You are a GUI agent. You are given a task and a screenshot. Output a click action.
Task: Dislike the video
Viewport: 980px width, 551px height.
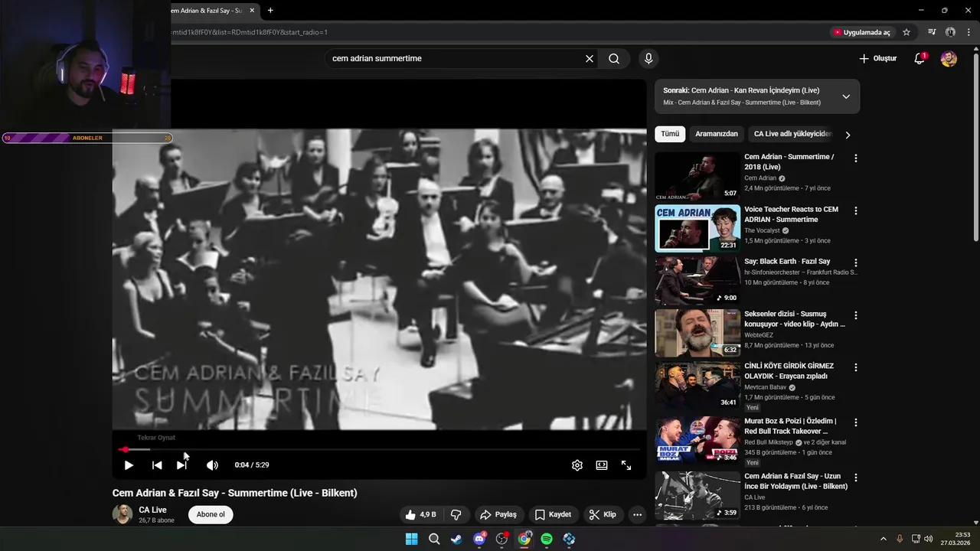point(456,515)
